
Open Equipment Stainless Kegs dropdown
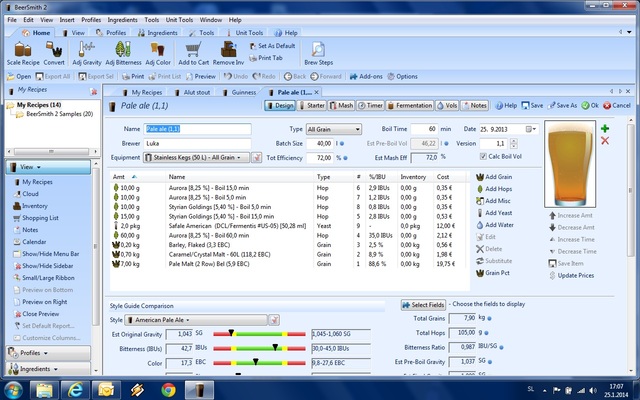click(196, 158)
